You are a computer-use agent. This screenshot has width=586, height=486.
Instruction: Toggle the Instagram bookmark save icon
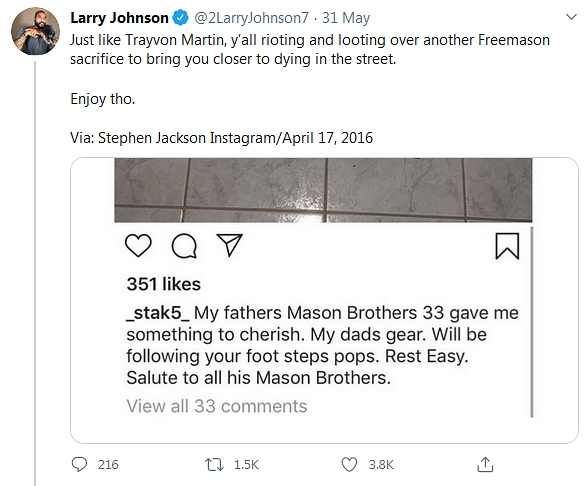pos(507,246)
